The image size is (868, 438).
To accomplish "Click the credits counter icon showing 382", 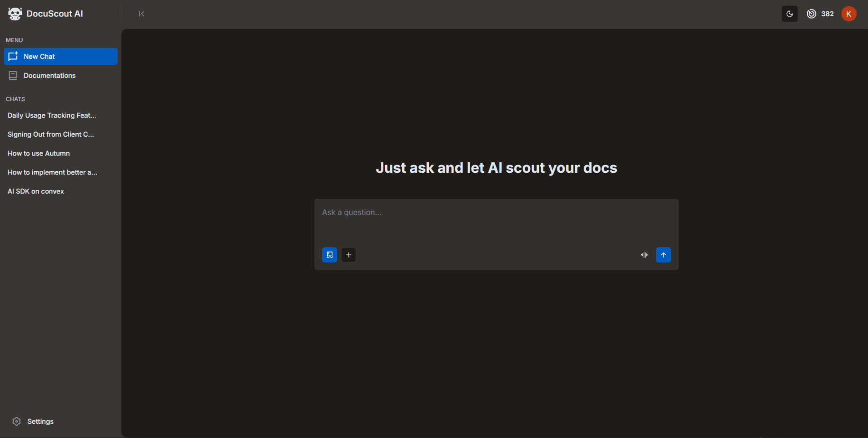I will (812, 14).
